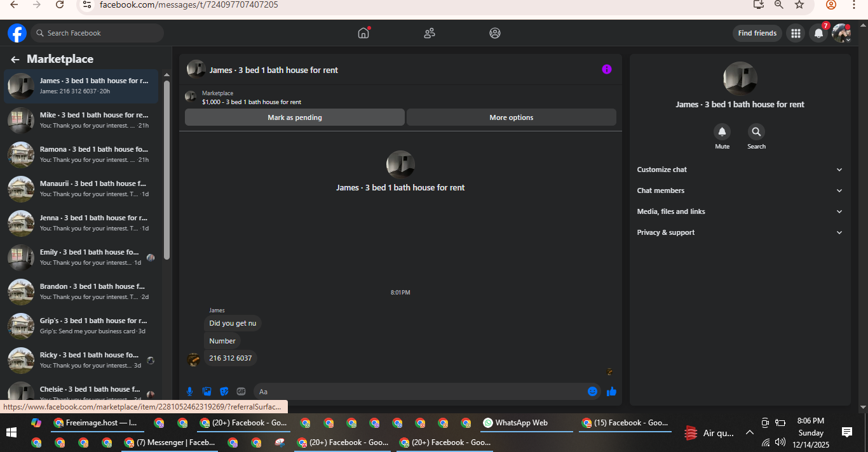Open the emoji picker in message box
The height and width of the screenshot is (452, 868).
coord(593,392)
